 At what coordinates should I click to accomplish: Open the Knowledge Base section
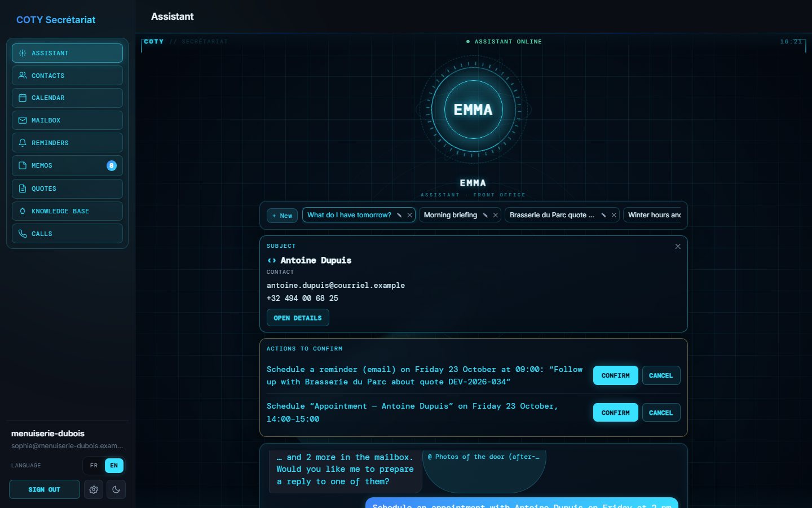67,211
